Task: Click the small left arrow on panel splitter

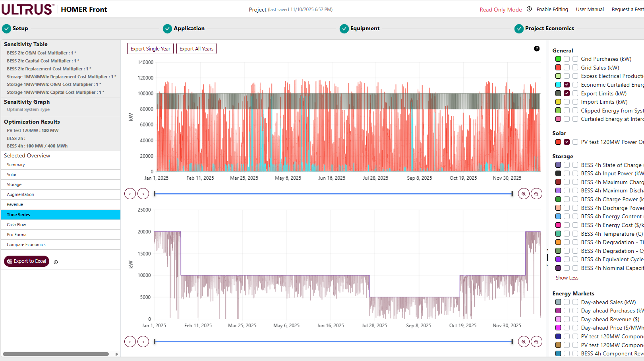Action: point(547,250)
